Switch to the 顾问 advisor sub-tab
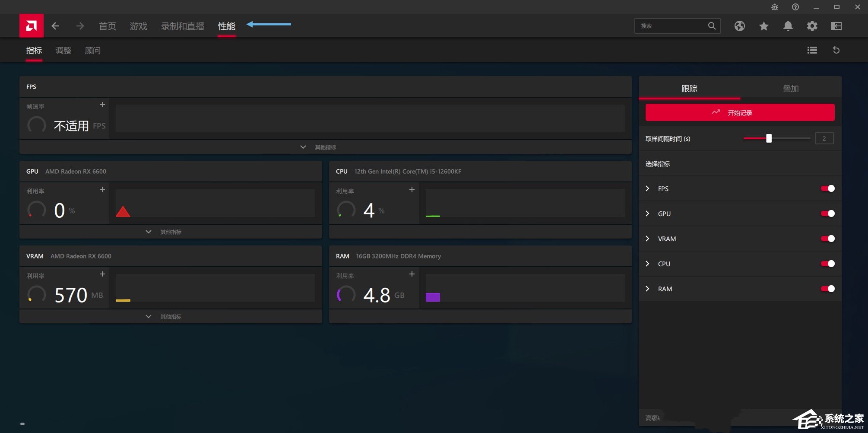 (93, 51)
